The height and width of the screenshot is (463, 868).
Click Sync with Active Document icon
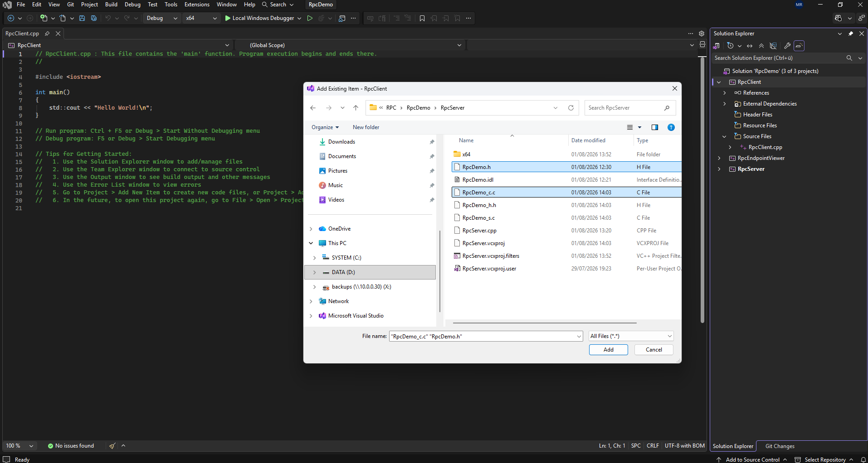[750, 46]
